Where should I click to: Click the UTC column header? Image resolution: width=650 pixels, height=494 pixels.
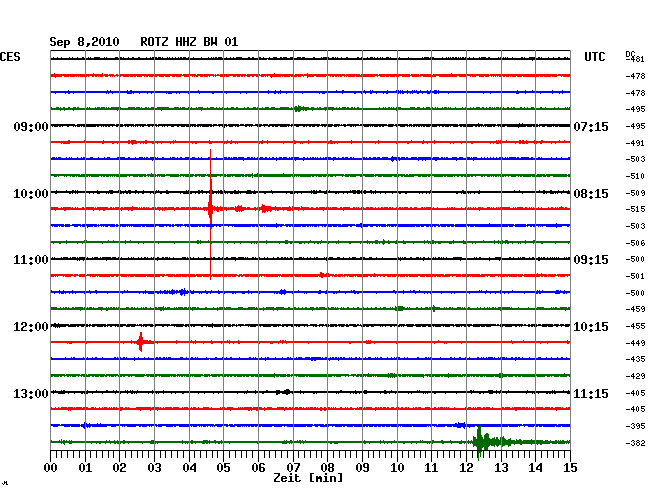594,57
